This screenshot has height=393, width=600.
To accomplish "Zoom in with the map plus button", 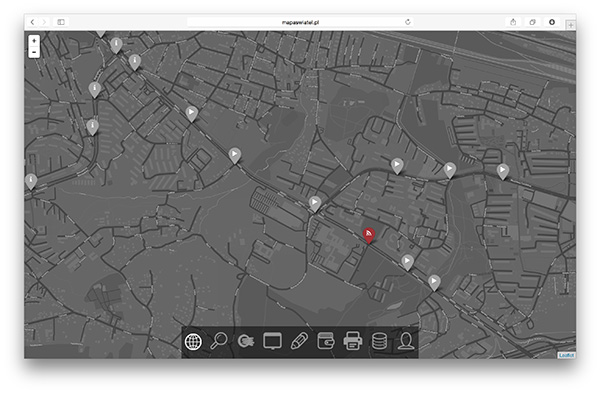I will 34,41.
